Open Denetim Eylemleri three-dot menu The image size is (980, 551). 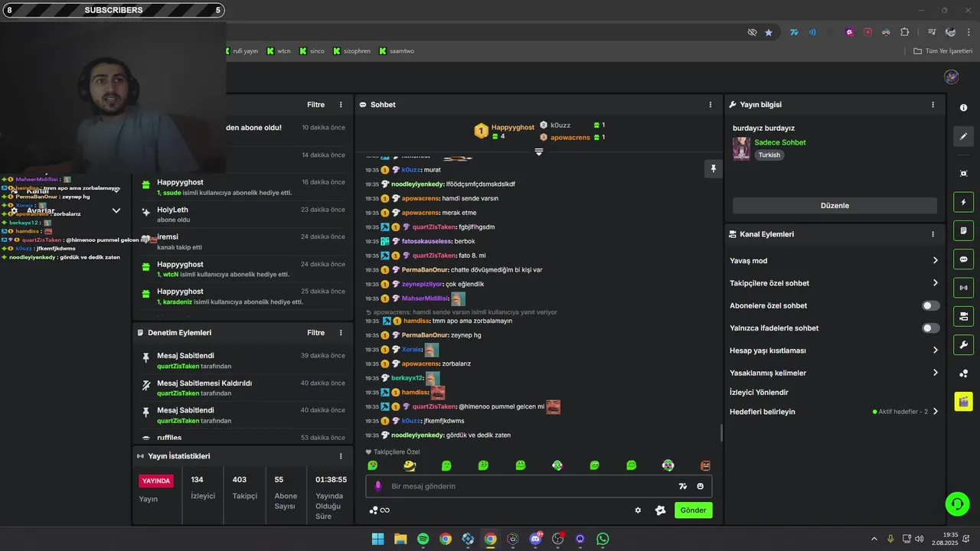(341, 333)
